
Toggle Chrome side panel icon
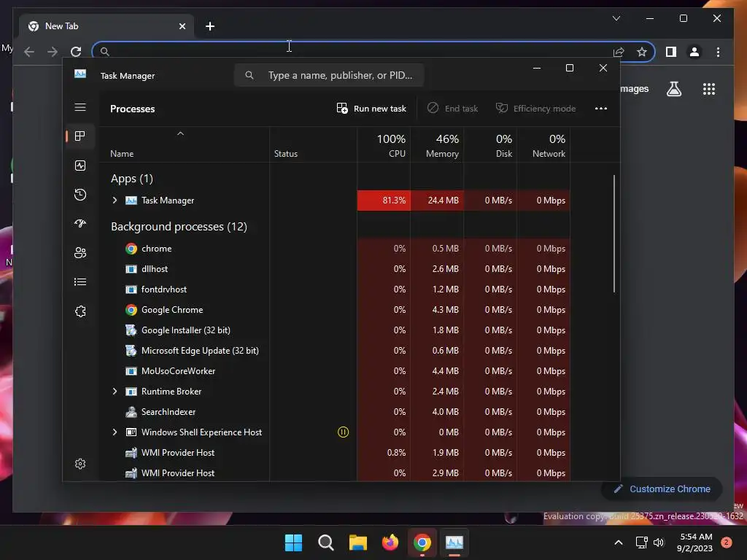click(x=671, y=52)
